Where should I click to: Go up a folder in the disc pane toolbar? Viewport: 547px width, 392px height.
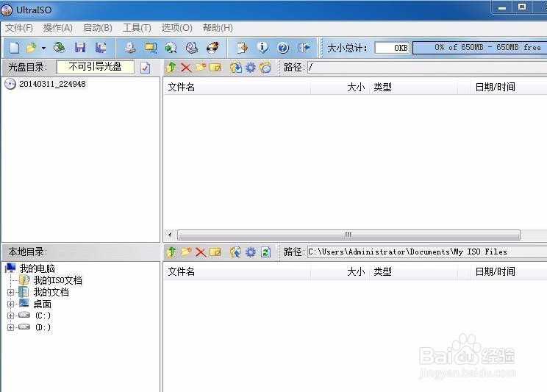171,68
